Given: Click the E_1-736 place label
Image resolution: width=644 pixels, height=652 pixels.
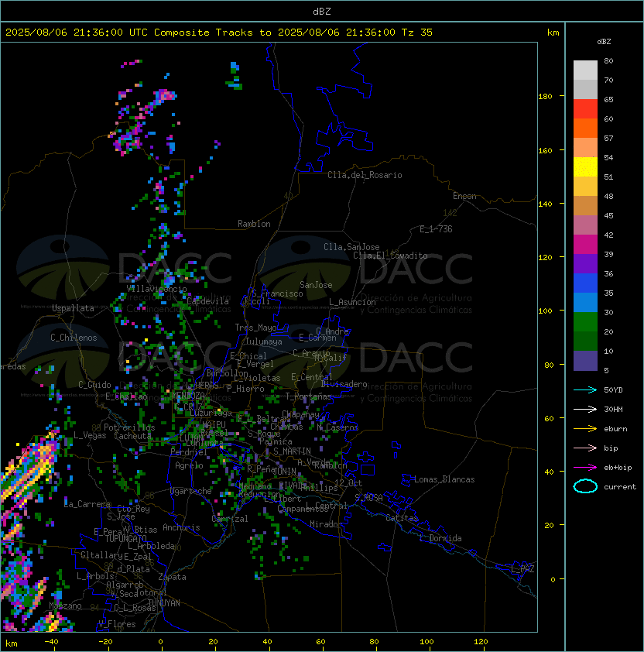Looking at the screenshot, I should tap(436, 229).
